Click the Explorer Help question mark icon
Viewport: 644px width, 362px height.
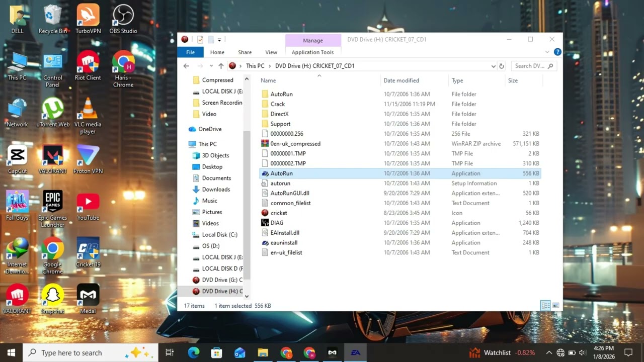click(557, 52)
